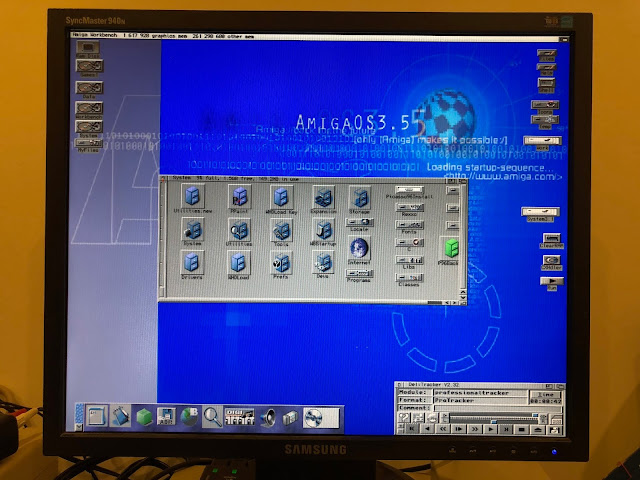The image size is (640, 480).
Task: Click DeliTracker rewind button
Action: (443, 429)
